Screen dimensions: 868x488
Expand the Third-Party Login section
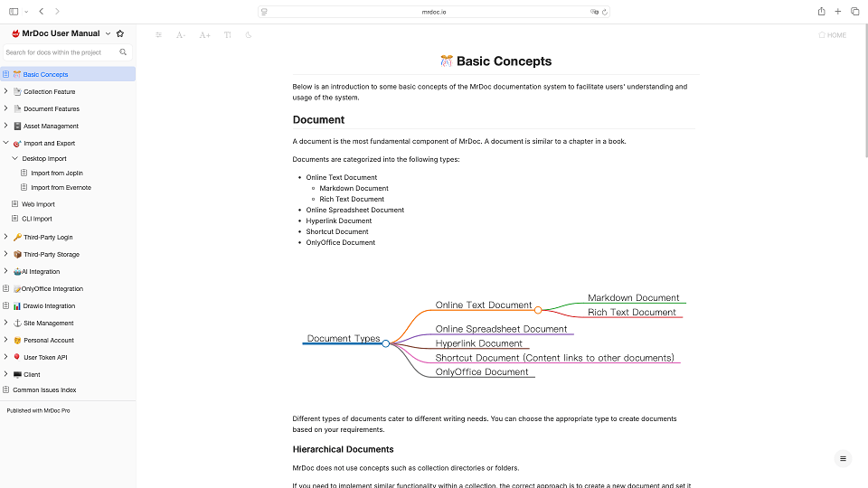tap(6, 237)
